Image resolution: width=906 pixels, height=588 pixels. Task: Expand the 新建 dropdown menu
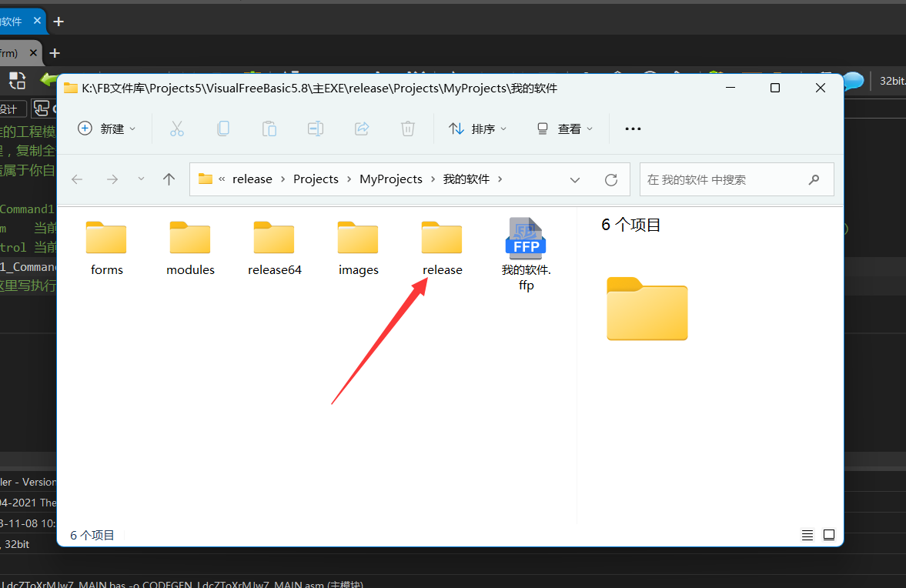pyautogui.click(x=108, y=129)
